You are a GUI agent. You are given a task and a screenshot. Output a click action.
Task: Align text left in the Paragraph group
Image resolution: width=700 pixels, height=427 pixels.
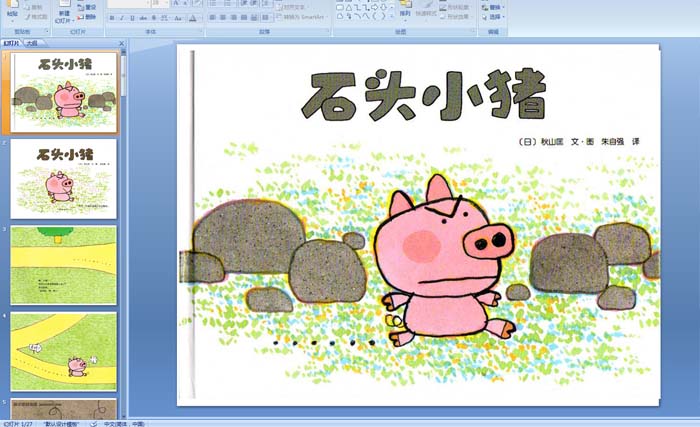click(212, 17)
